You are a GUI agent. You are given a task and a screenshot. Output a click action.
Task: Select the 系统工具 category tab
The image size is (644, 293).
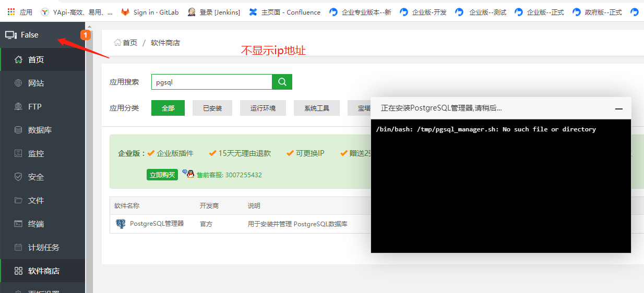(317, 108)
